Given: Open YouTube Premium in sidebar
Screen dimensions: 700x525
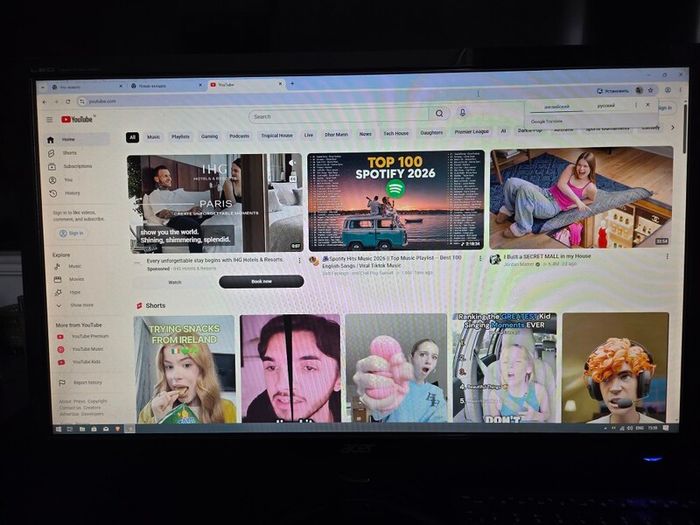Looking at the screenshot, I should click(x=83, y=336).
